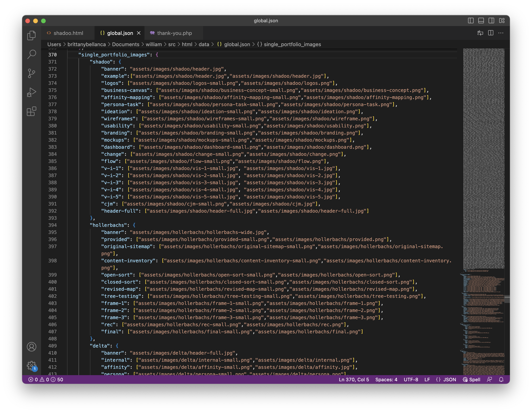Toggle secondary side bar layout icon
This screenshot has width=532, height=413.
491,21
